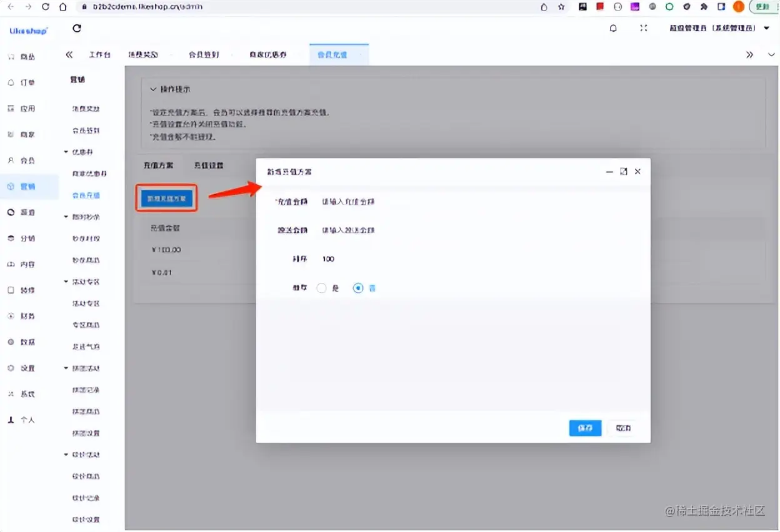Open 秒杀商品 in the marketing submenu
Viewport: 780px width, 532px height.
coord(86,260)
